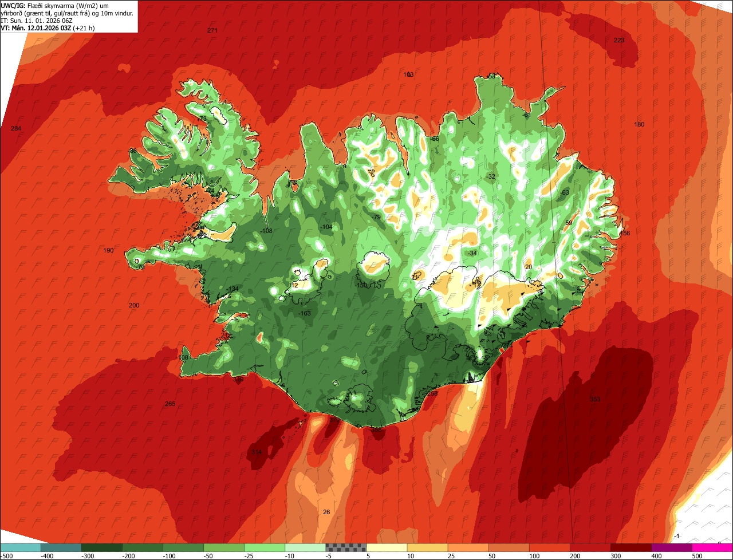Click the light green swatch between -25 and -10
733x560 pixels.
coord(265,547)
